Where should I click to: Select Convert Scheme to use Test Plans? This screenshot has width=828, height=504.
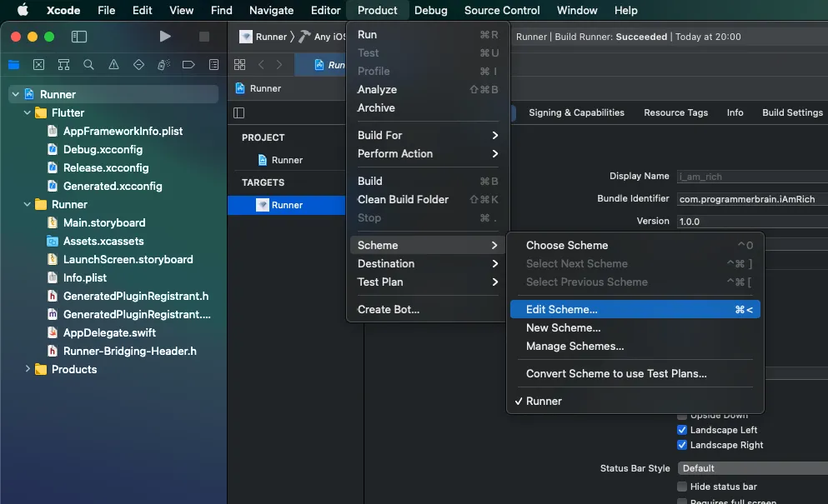click(x=635, y=374)
